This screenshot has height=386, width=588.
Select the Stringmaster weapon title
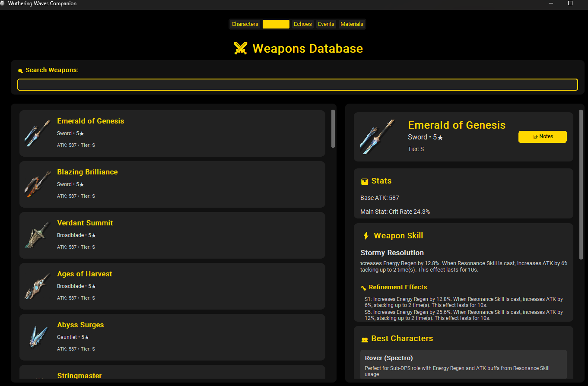click(x=79, y=376)
